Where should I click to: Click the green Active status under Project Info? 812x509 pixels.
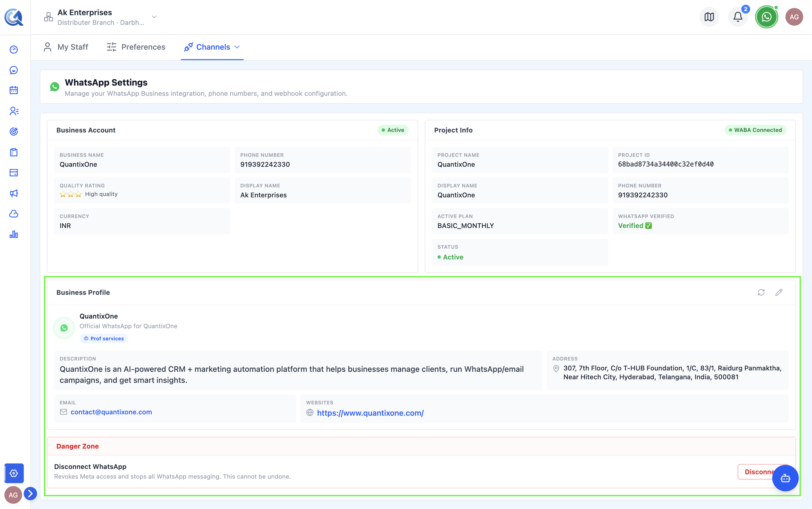pyautogui.click(x=450, y=257)
